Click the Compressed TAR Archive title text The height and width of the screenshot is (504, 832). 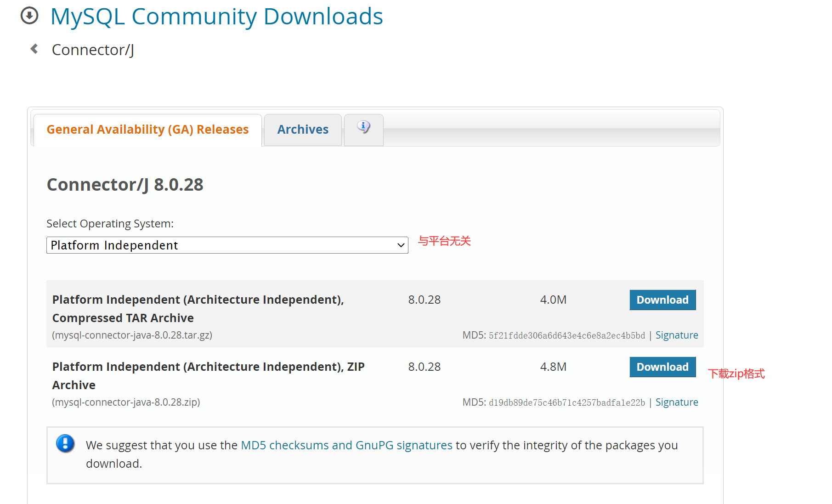pyautogui.click(x=198, y=309)
